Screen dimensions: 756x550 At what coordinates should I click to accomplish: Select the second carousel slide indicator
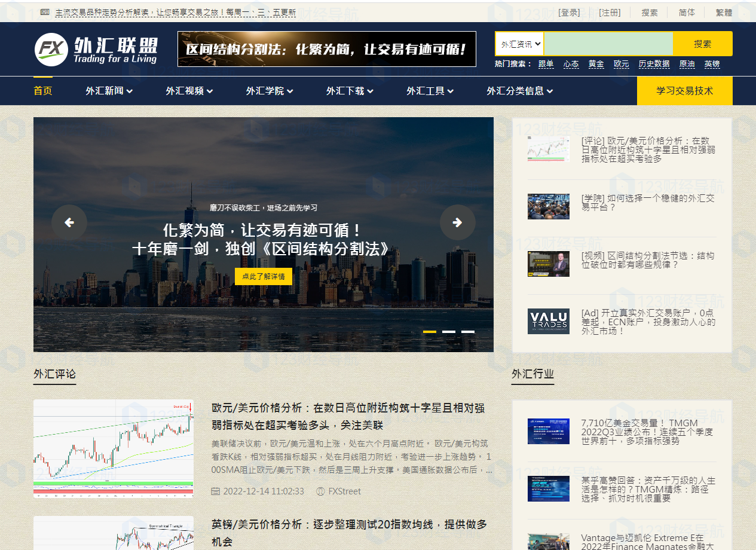tap(449, 331)
